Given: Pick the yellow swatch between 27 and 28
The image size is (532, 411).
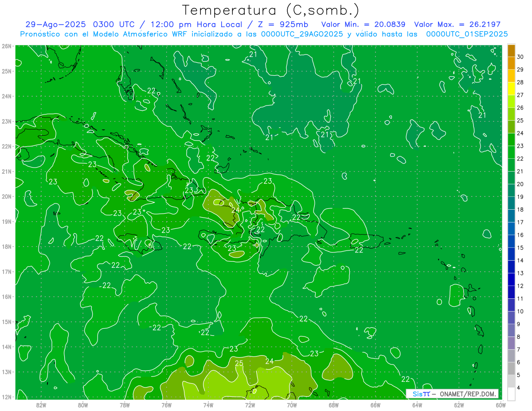Looking at the screenshot, I should point(511,89).
